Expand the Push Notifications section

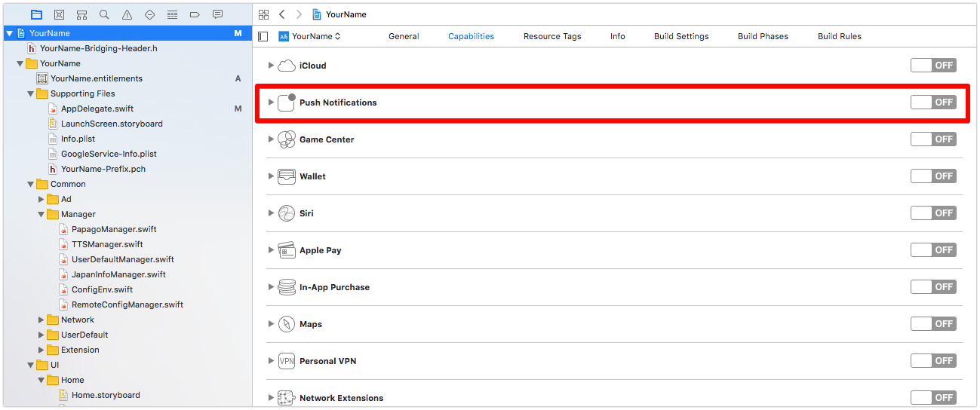click(x=271, y=102)
